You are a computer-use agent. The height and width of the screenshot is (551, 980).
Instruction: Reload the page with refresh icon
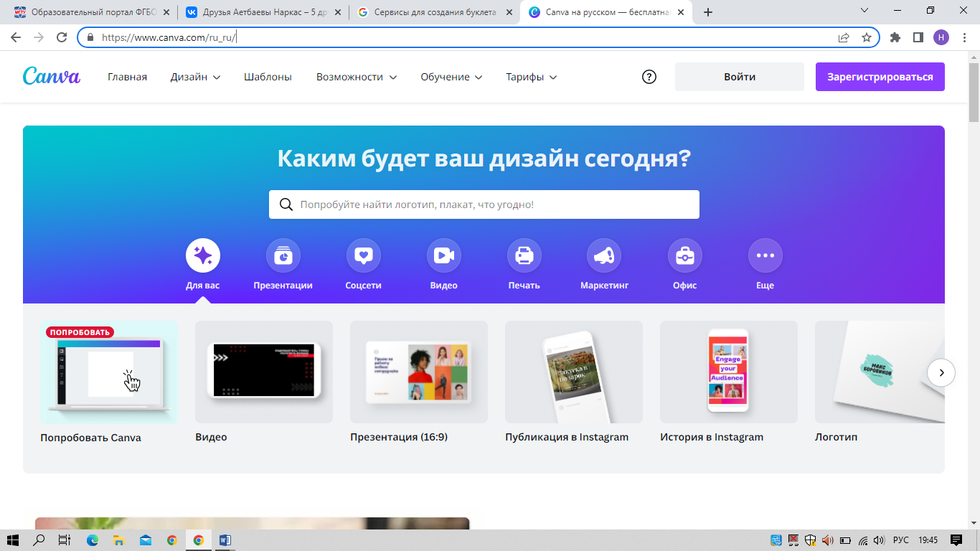tap(62, 37)
